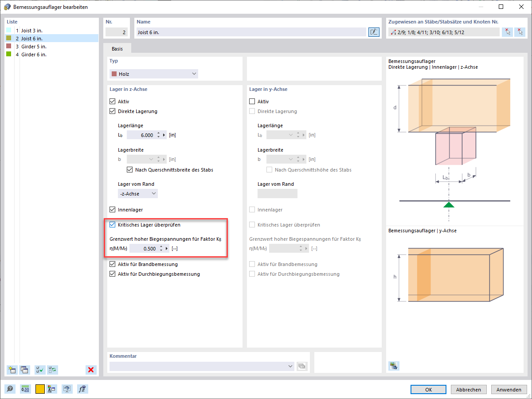Decrease the Lagerlänge Lb value with down arrow
The height and width of the screenshot is (399, 532).
click(x=159, y=137)
